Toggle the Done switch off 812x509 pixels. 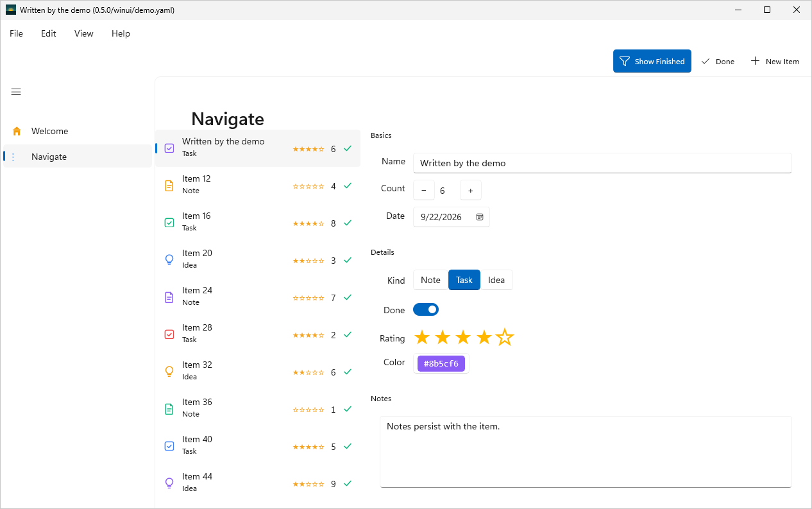426,310
